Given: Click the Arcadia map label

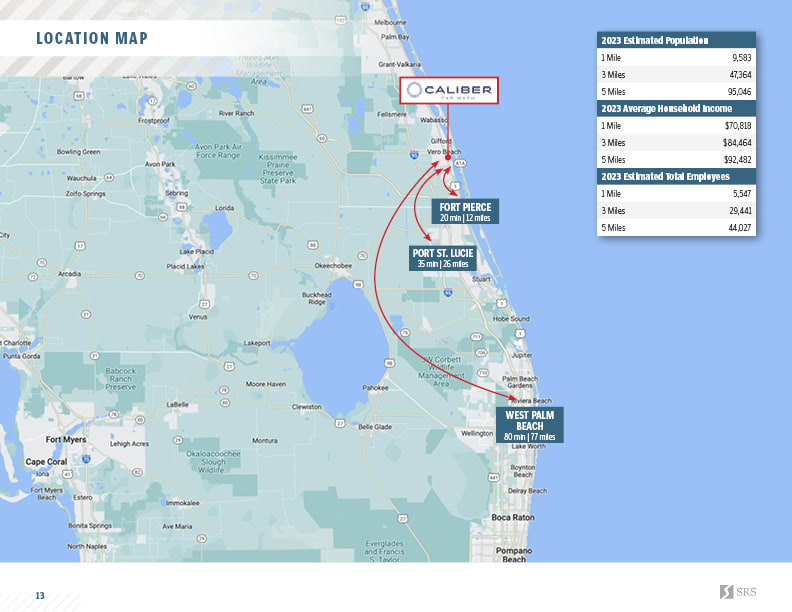Looking at the screenshot, I should (x=69, y=274).
